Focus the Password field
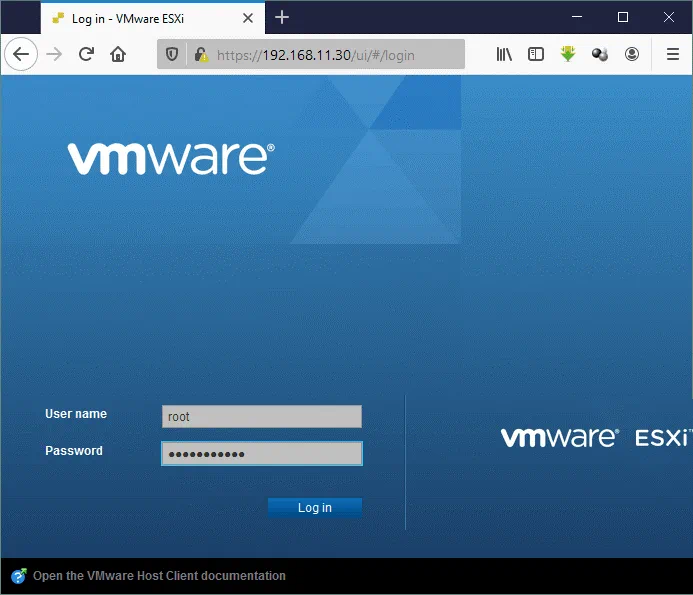The image size is (693, 595). [261, 454]
